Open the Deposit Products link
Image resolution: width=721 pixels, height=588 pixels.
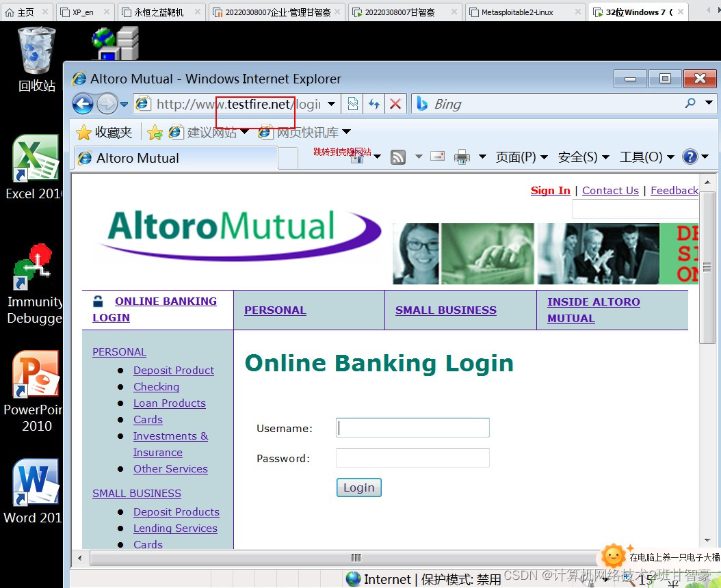click(176, 511)
